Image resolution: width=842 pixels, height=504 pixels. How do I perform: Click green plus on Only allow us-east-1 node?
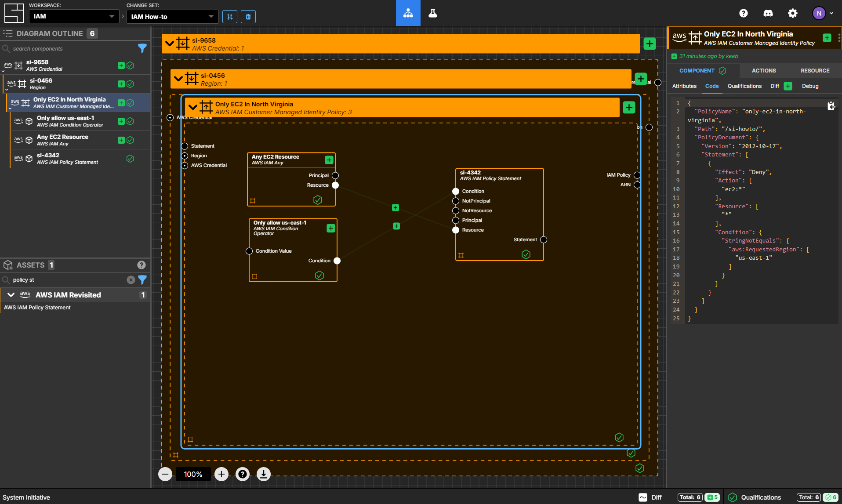[x=331, y=228]
